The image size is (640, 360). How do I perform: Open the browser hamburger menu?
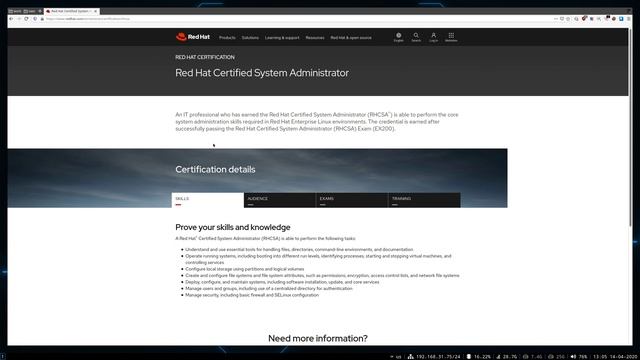point(629,19)
